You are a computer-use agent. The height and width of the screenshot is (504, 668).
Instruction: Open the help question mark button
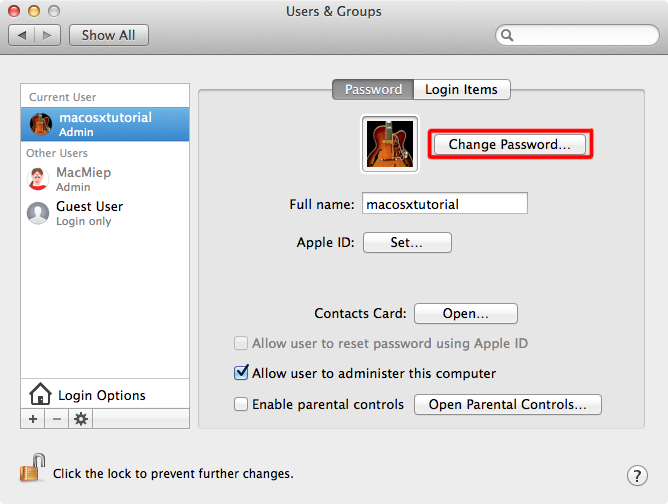[637, 475]
